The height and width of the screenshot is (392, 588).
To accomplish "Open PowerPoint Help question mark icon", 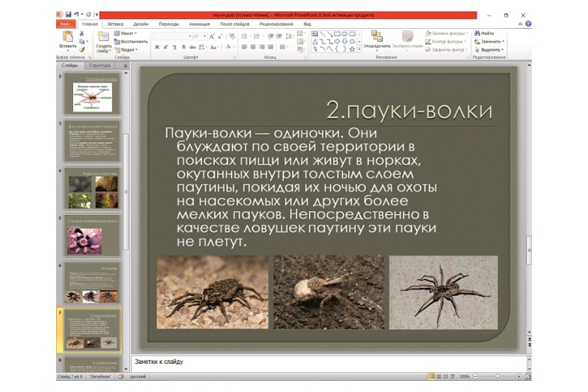I will (528, 24).
